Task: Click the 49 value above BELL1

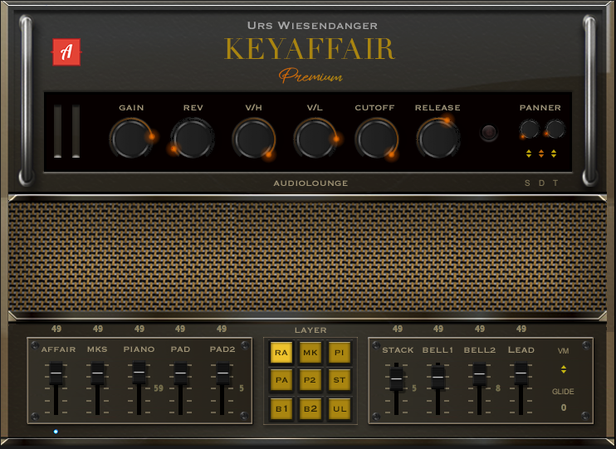Action: click(438, 329)
